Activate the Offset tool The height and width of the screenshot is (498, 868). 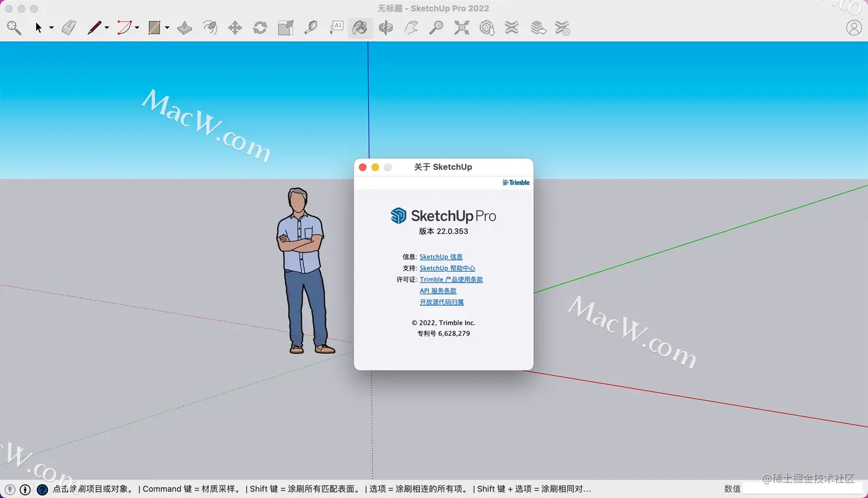click(210, 28)
